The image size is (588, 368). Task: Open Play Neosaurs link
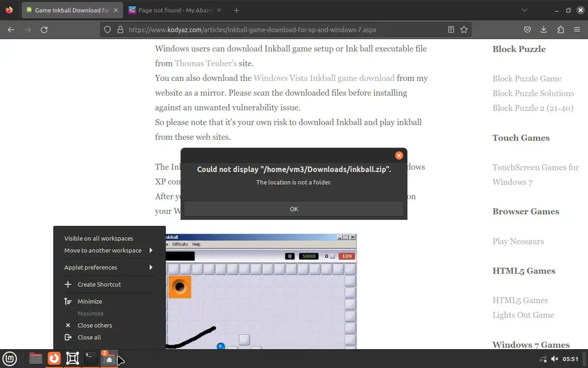[518, 241]
